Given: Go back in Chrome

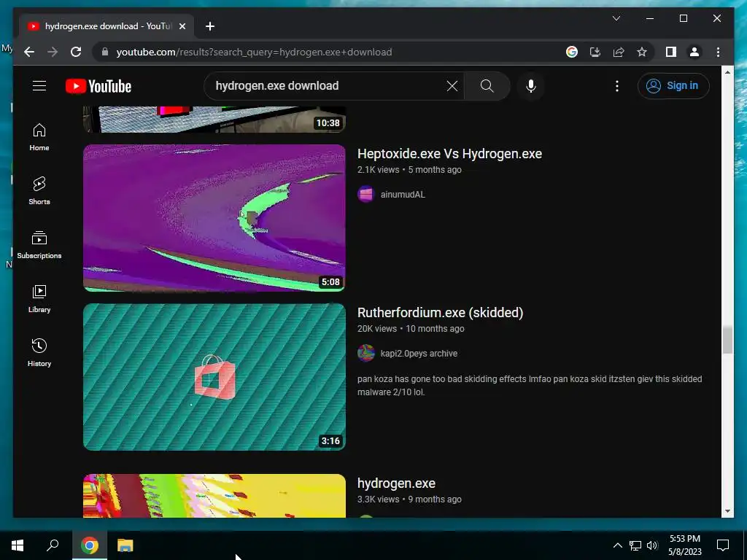Looking at the screenshot, I should (x=29, y=52).
